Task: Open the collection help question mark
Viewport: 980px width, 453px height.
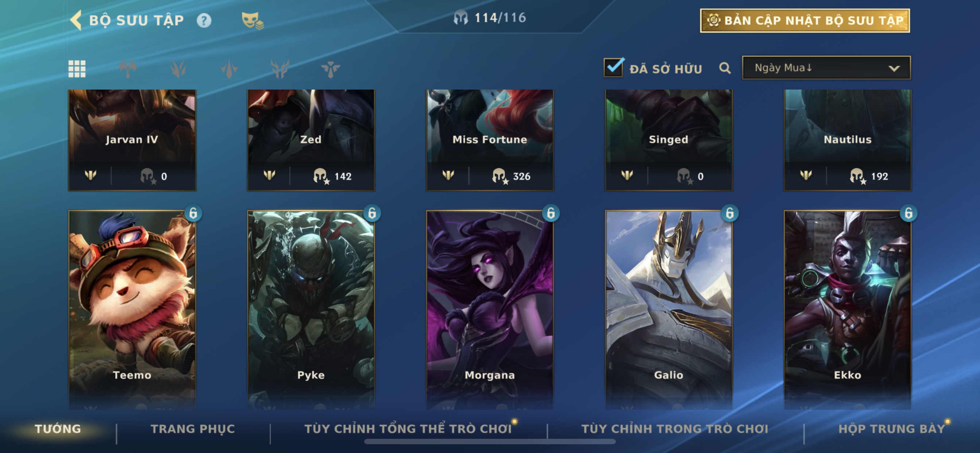Action: 204,20
